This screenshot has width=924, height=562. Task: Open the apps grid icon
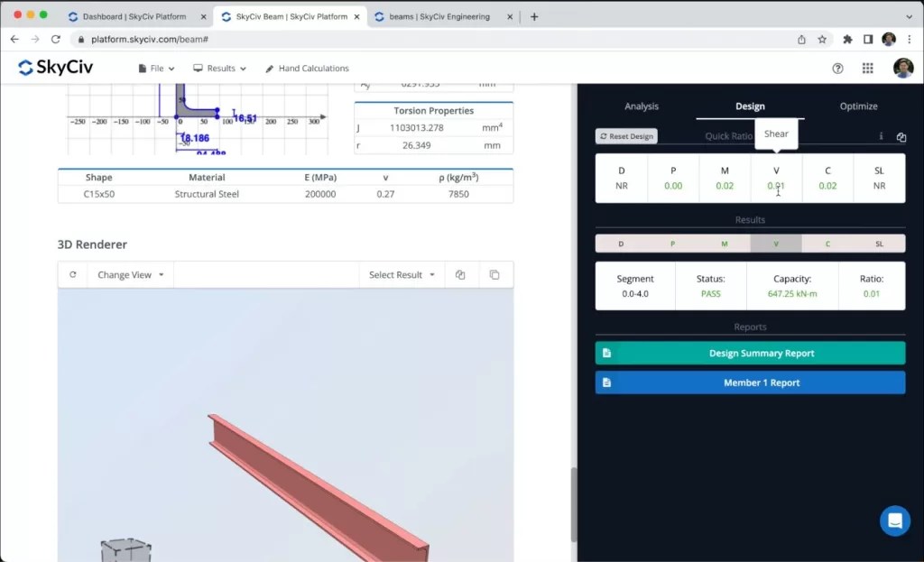(867, 69)
